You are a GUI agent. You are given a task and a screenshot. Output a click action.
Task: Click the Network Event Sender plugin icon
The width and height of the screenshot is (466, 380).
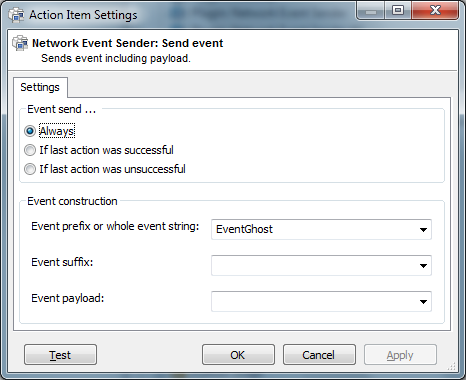pos(20,43)
